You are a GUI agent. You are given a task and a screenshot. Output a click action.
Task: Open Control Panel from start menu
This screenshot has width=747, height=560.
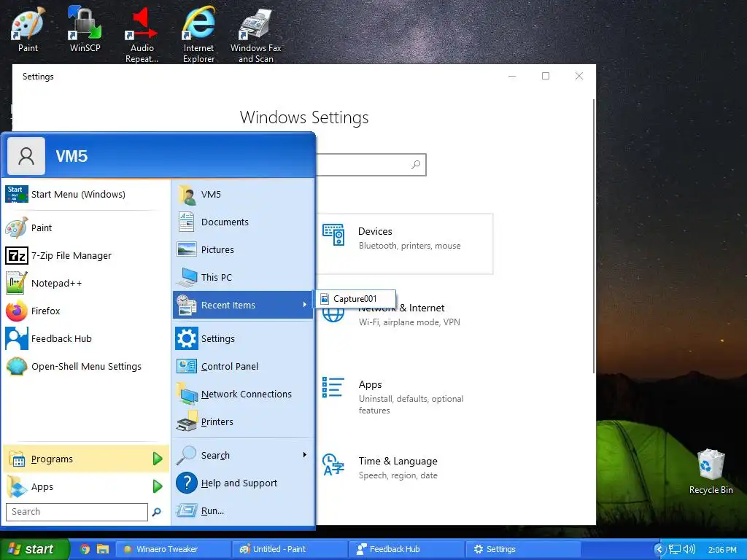[x=243, y=366]
